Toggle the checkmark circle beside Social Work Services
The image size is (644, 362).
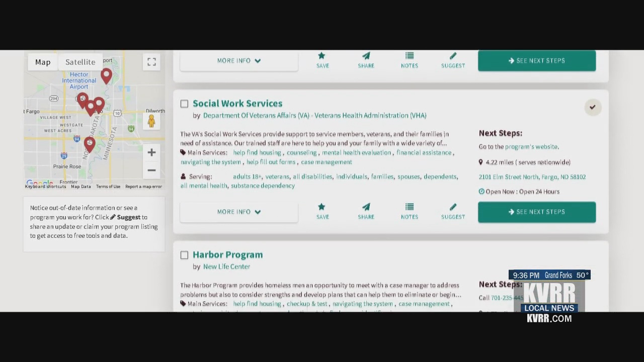pyautogui.click(x=592, y=107)
